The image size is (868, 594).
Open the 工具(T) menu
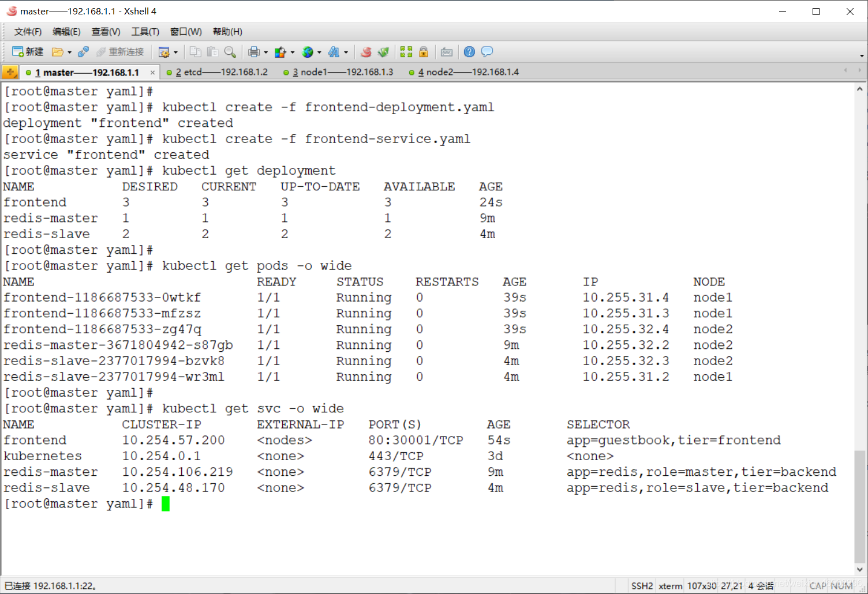tap(145, 32)
